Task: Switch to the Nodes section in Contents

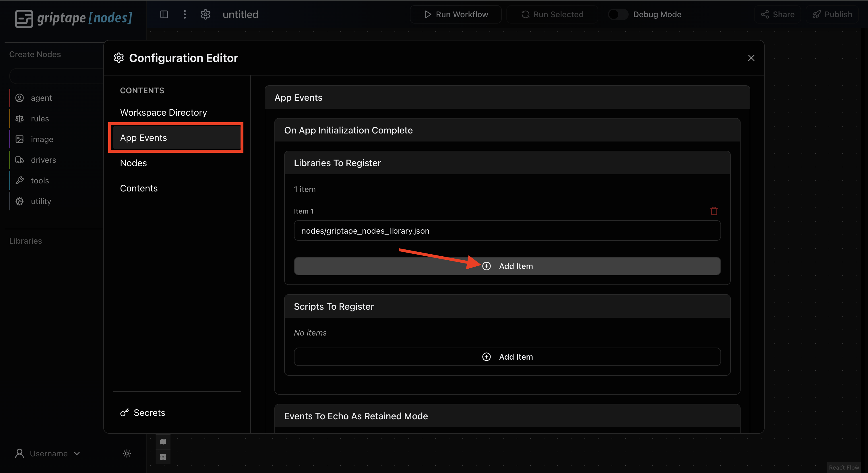Action: pyautogui.click(x=133, y=163)
